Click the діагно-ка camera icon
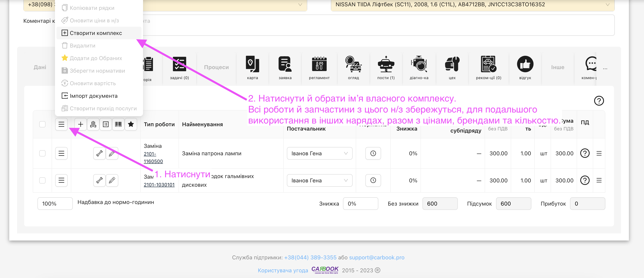This screenshot has width=644, height=278. click(x=419, y=64)
